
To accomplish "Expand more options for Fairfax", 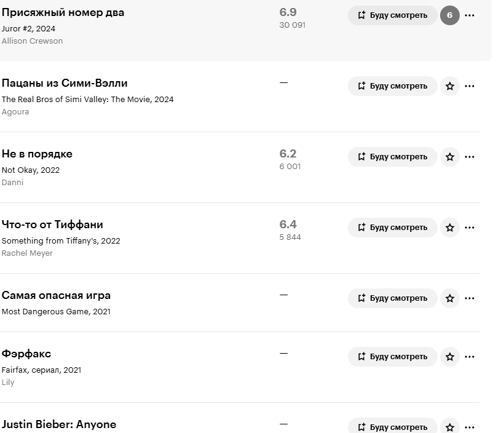I will (470, 357).
